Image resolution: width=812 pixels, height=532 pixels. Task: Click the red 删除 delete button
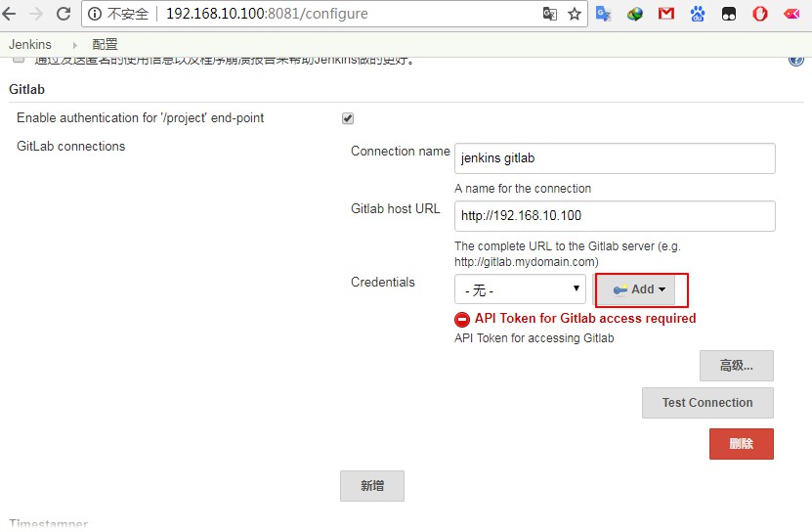click(x=741, y=443)
